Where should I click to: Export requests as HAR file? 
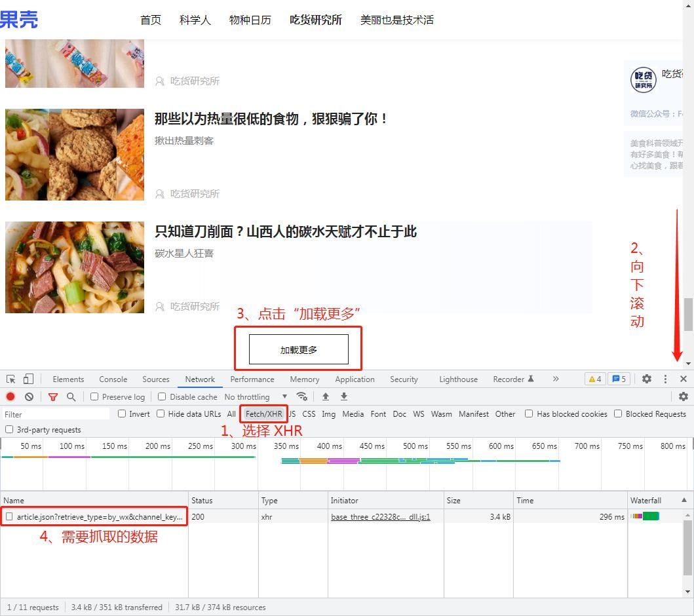tap(343, 396)
